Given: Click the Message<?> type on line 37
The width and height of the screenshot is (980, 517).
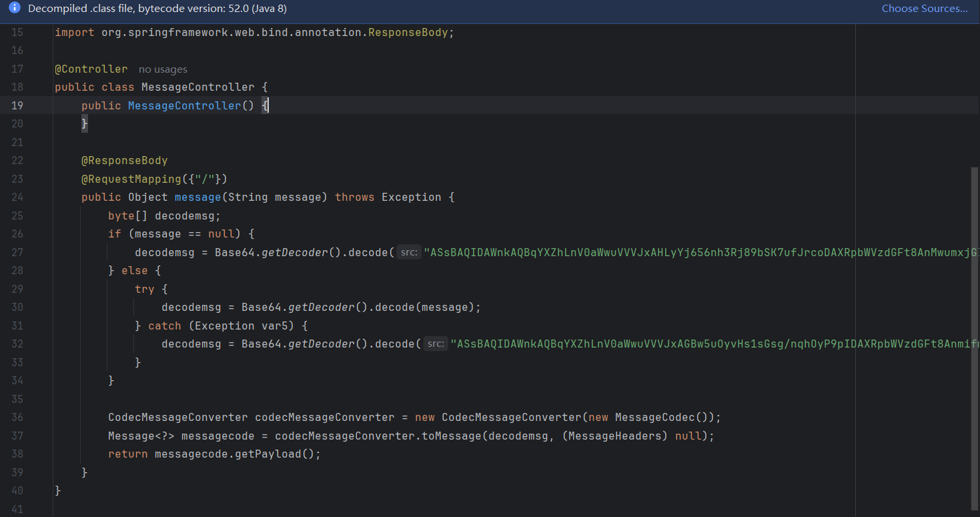Looking at the screenshot, I should (141, 436).
